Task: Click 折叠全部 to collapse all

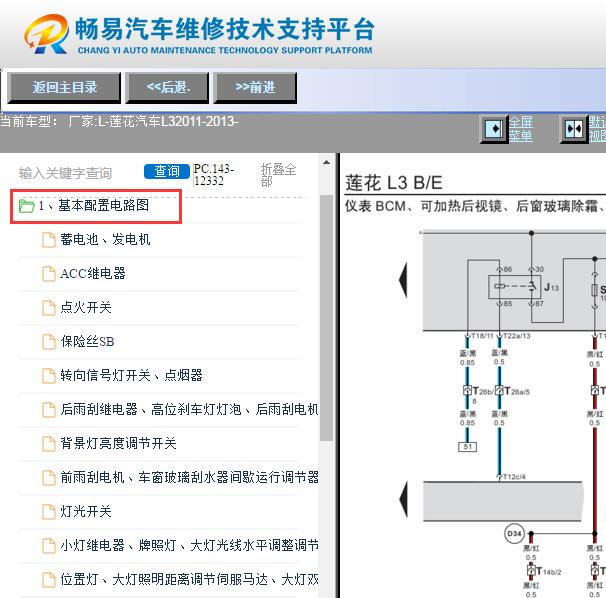Action: 278,175
